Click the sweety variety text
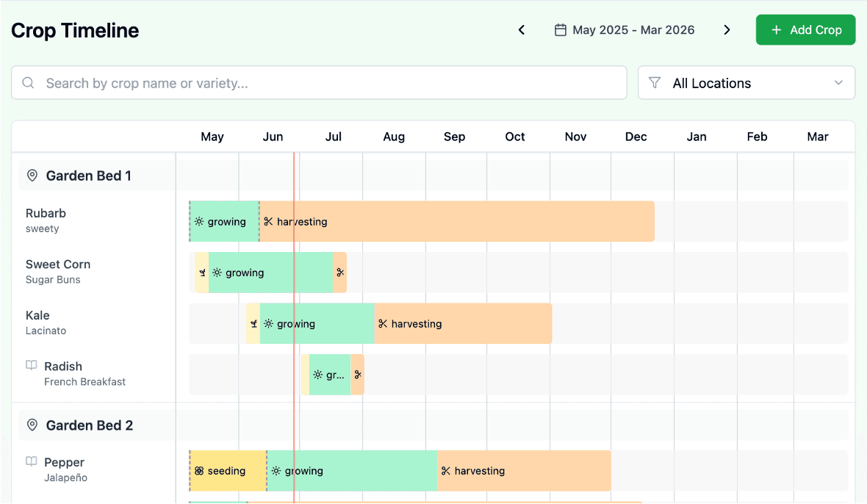The height and width of the screenshot is (504, 867). click(x=42, y=228)
